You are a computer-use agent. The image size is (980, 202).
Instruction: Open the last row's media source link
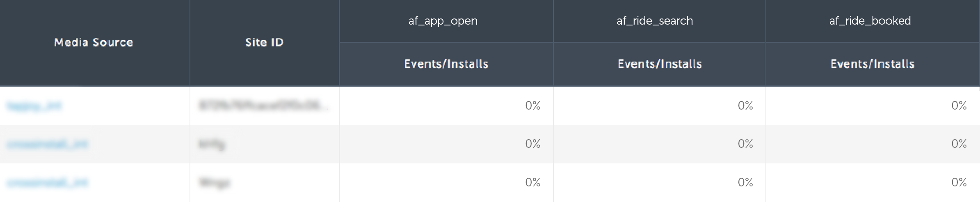pyautogui.click(x=47, y=182)
